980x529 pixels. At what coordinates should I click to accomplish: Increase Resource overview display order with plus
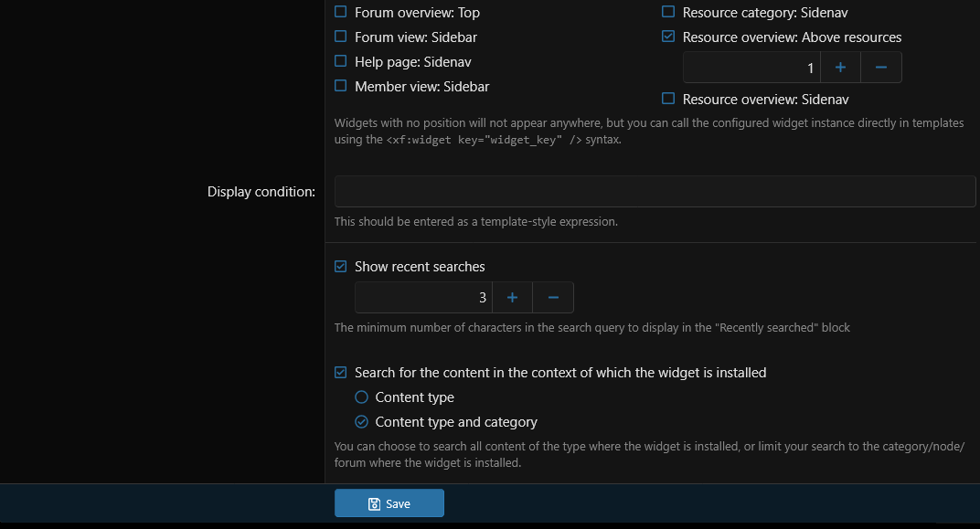tap(841, 68)
